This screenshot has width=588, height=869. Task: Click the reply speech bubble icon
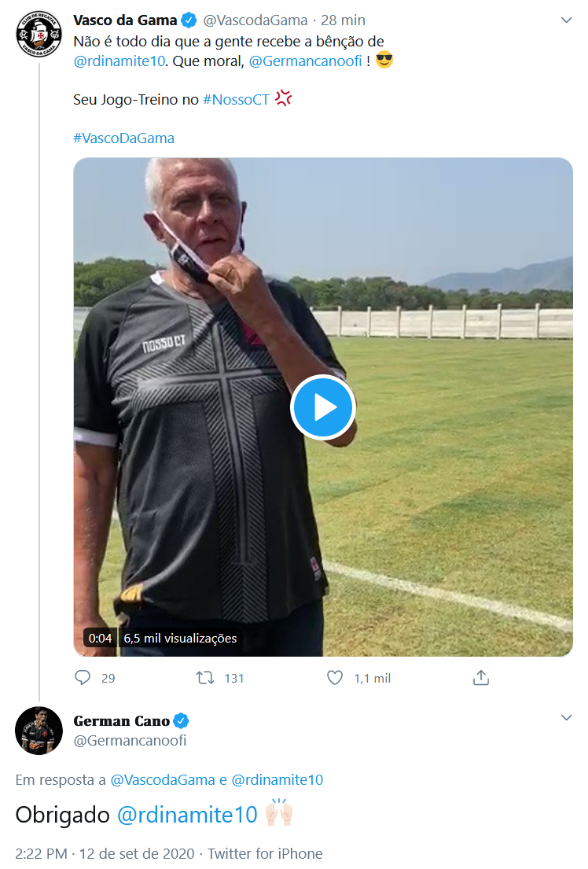pyautogui.click(x=83, y=678)
